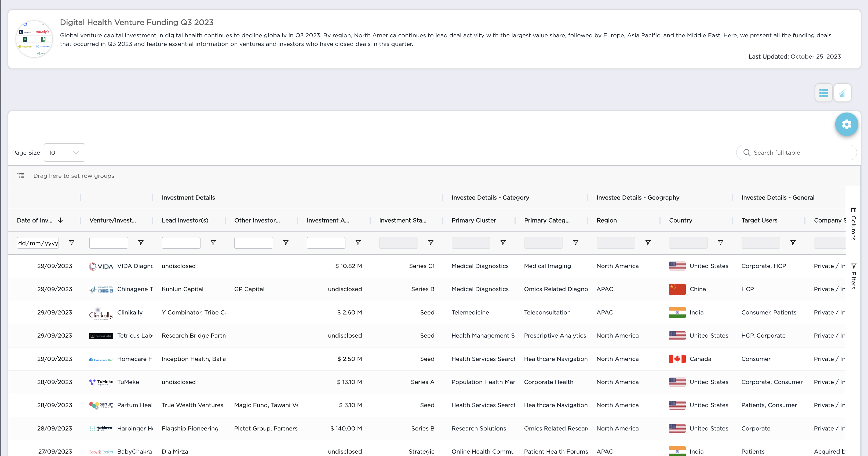Select the Dia Mirza lead investor cell
Viewport: 868px width, 456px height.
(x=175, y=452)
